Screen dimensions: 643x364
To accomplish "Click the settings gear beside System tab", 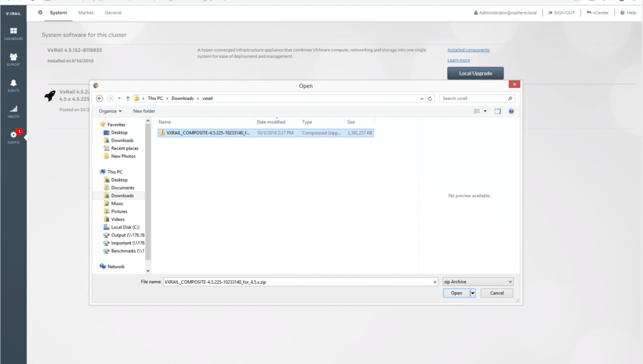I will click(x=40, y=13).
